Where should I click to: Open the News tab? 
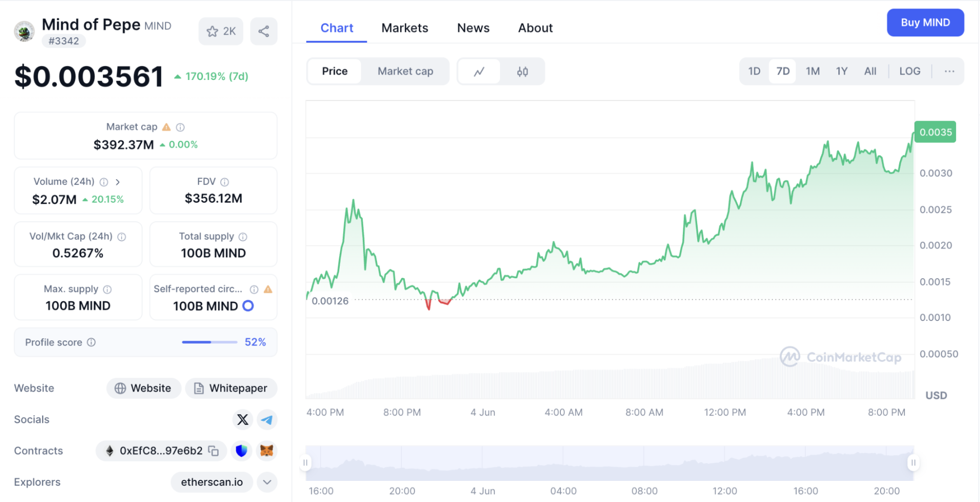point(473,28)
